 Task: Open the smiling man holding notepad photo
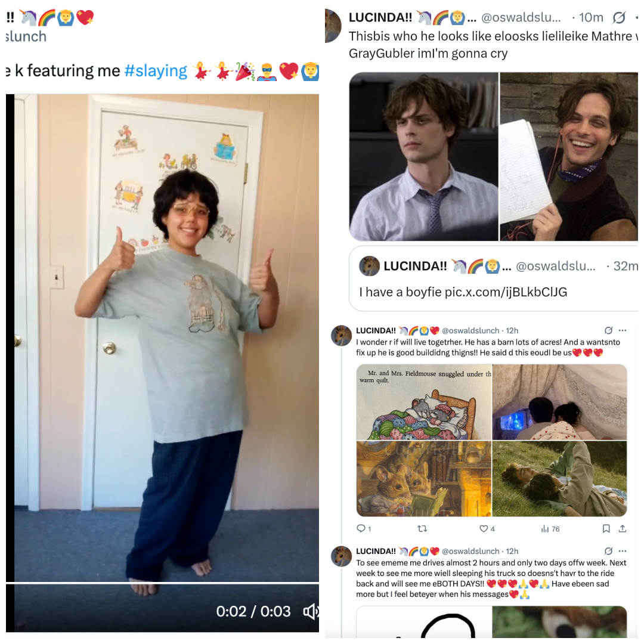(x=569, y=156)
